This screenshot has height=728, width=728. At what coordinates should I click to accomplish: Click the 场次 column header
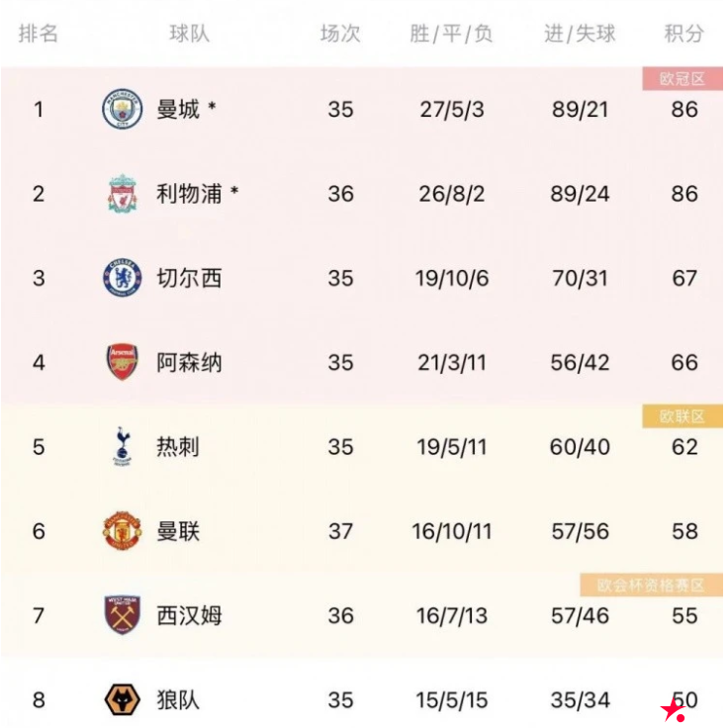click(x=340, y=33)
